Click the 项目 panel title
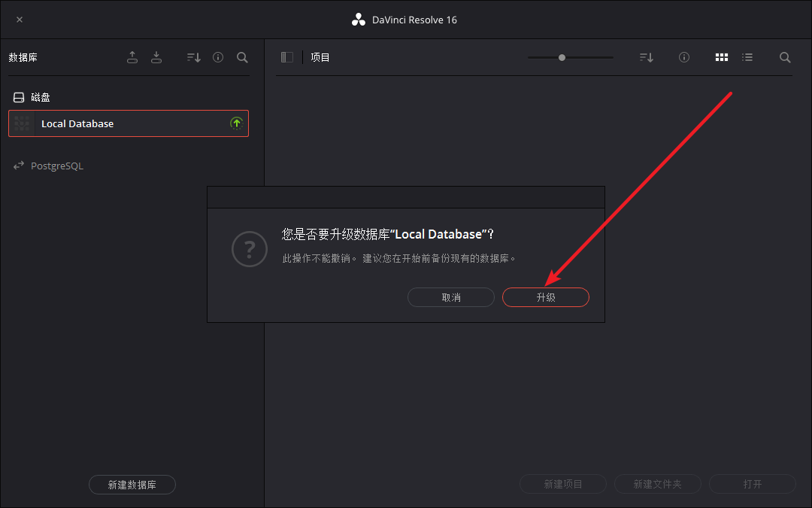This screenshot has height=508, width=812. (x=320, y=57)
